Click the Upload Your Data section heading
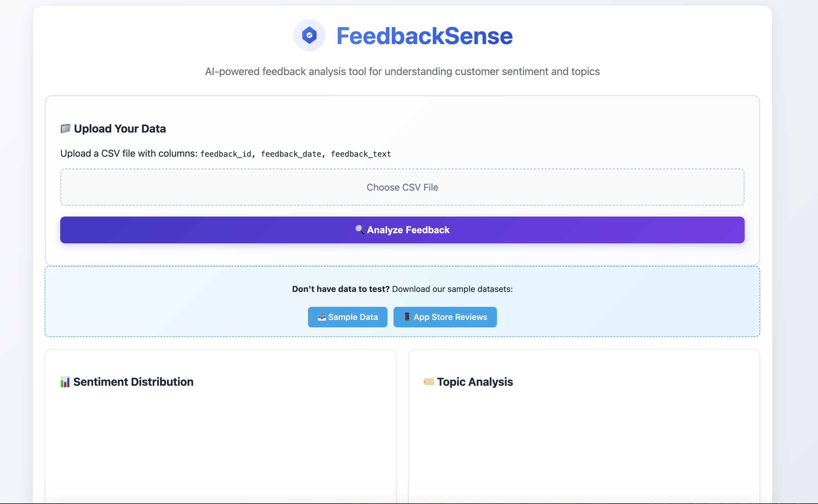Viewport: 818px width, 504px height. pos(120,128)
